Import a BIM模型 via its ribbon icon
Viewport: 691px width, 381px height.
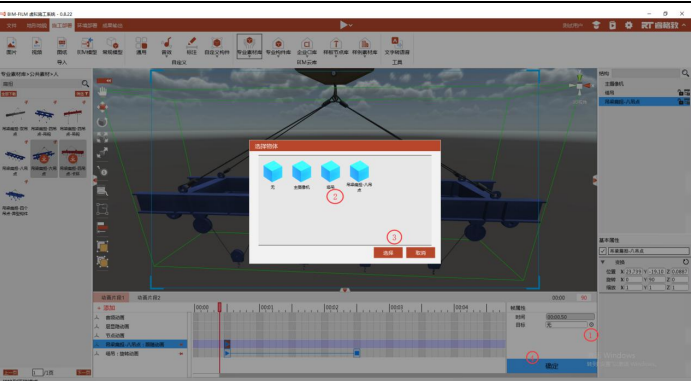pos(87,45)
